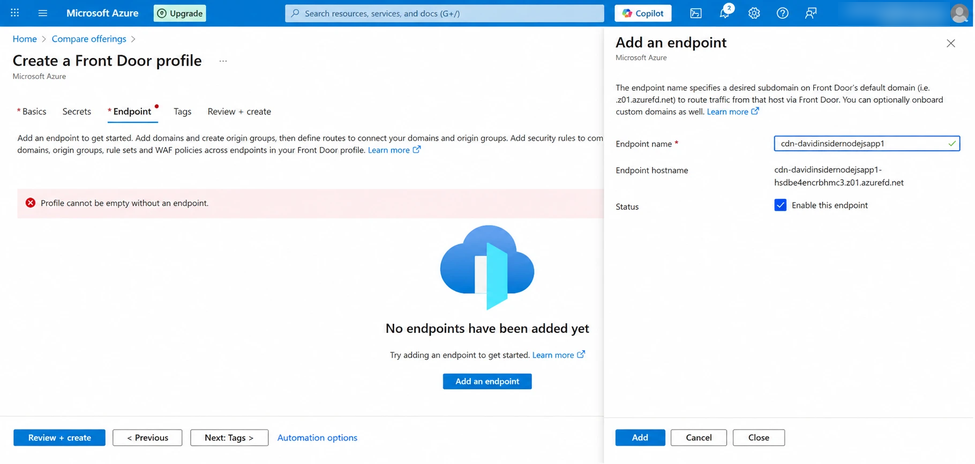Click the Copilot button
The height and width of the screenshot is (464, 975).
coord(643,13)
